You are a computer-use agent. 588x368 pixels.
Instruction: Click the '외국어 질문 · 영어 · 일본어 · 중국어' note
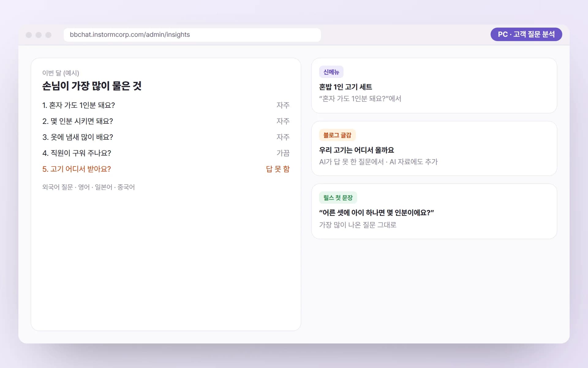pyautogui.click(x=89, y=187)
